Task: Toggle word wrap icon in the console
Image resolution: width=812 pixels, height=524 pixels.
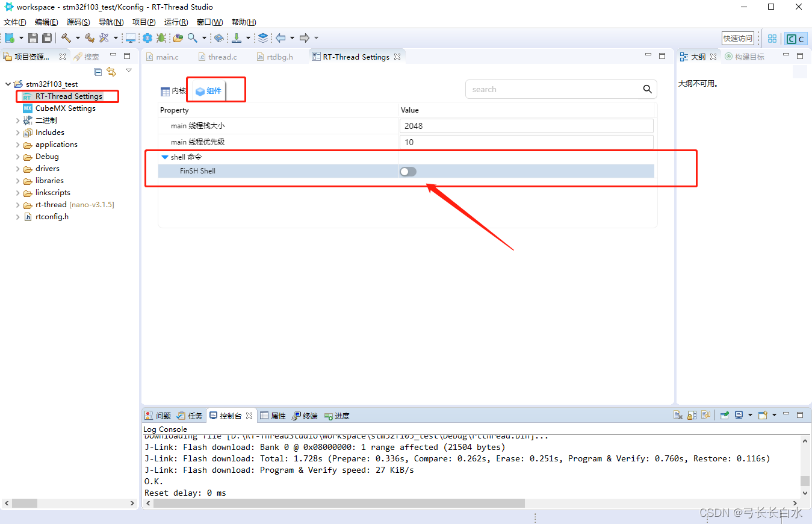Action: [706, 415]
